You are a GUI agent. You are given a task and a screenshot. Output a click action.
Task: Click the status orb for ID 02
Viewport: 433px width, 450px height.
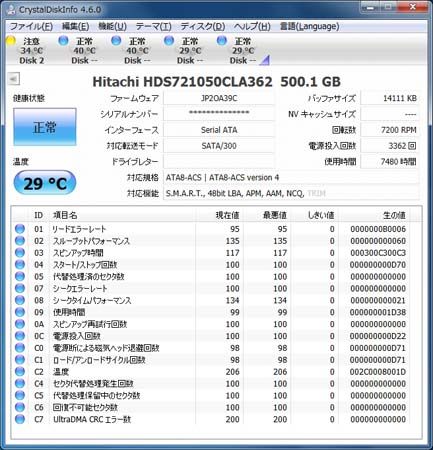point(20,241)
